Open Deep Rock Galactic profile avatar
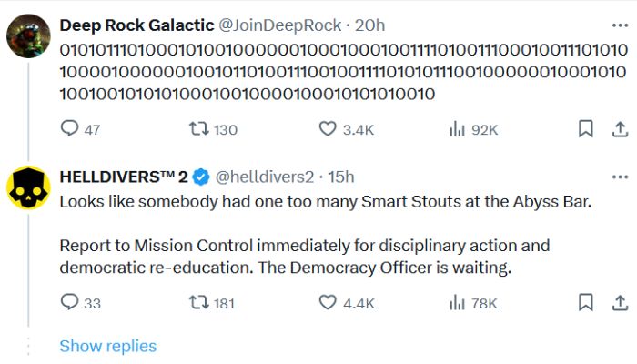Screen dimensions: 637x364 [28, 36]
